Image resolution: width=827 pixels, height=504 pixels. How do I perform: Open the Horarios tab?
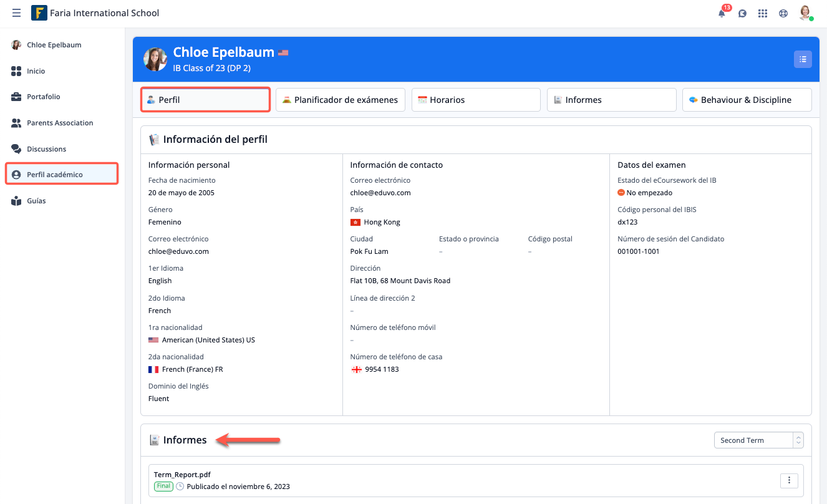[476, 100]
